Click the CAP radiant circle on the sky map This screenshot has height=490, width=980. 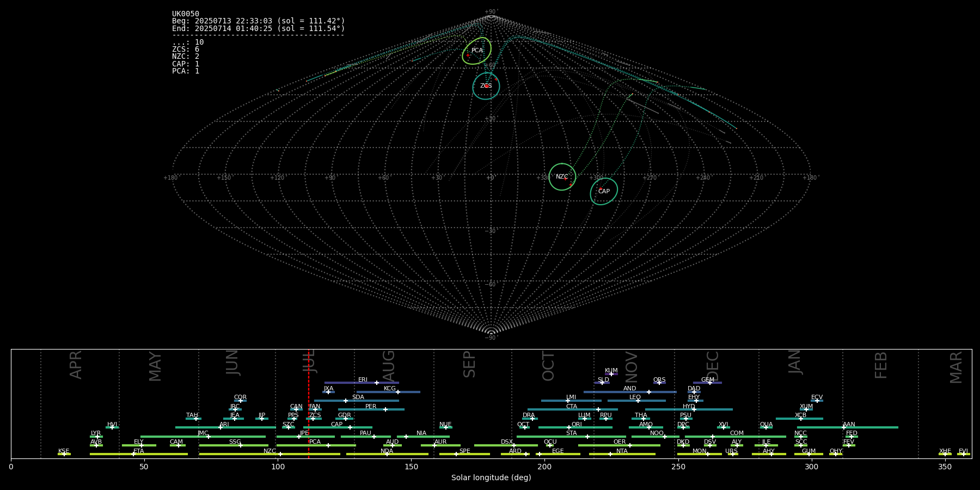(604, 192)
